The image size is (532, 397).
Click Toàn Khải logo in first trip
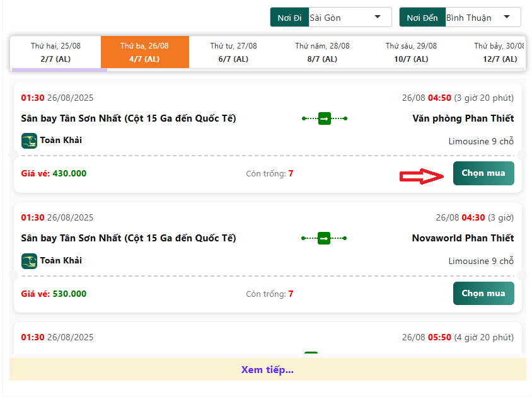[x=29, y=141]
